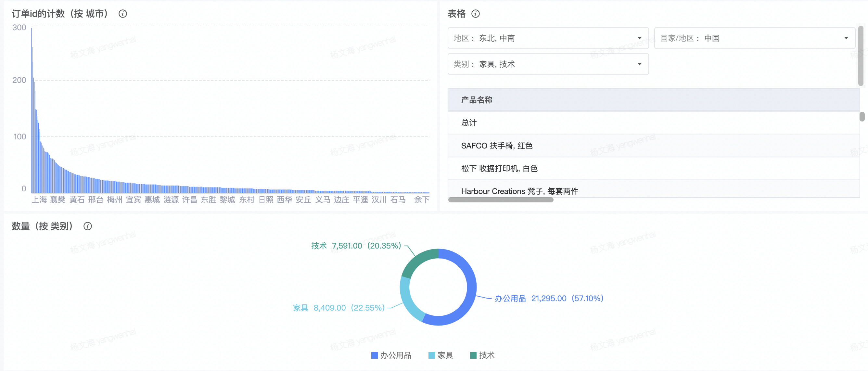
Task: Click info icon next to 表格 title
Action: [475, 14]
